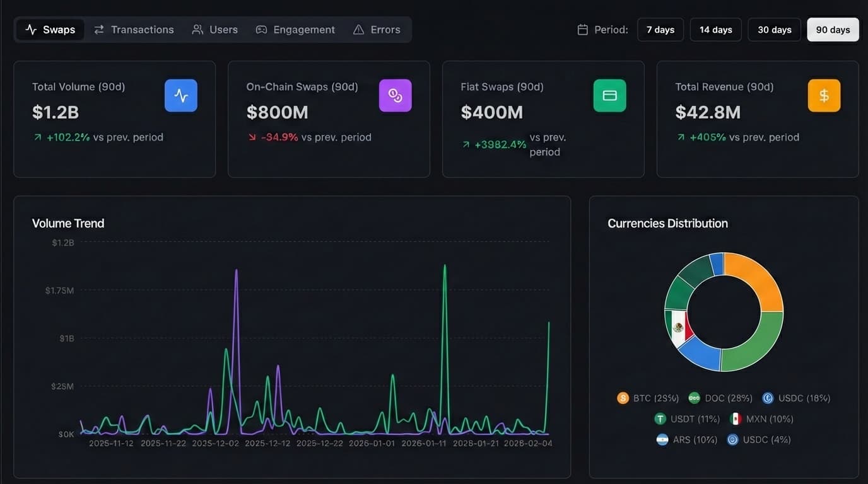Click the BTC coin icon in legend
Image resolution: width=868 pixels, height=484 pixels.
tap(623, 398)
